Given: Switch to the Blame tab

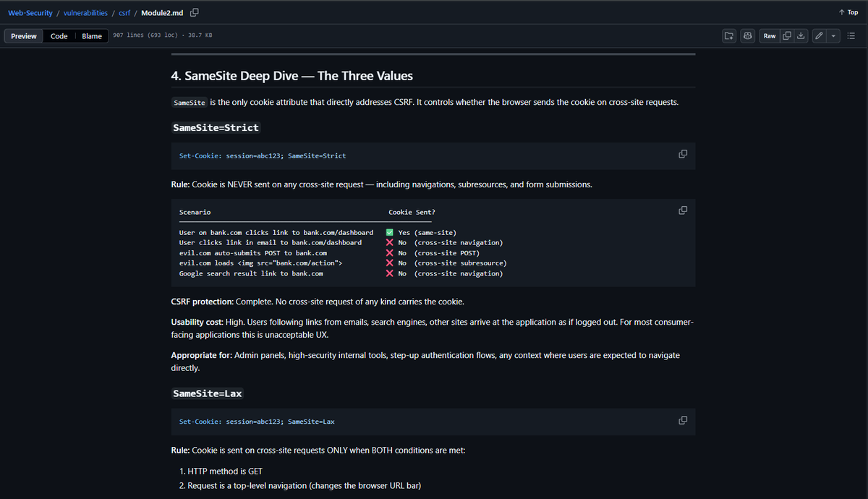Looking at the screenshot, I should coord(92,36).
